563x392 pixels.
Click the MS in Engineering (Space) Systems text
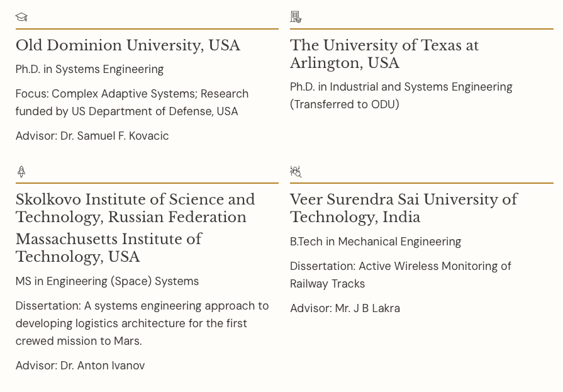click(x=107, y=281)
